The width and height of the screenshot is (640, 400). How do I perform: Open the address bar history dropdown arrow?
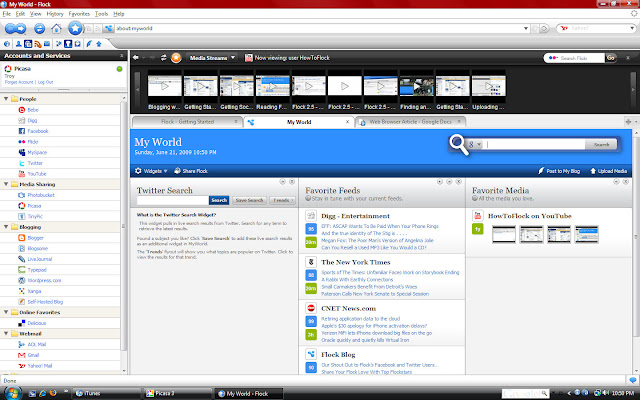tap(526, 29)
